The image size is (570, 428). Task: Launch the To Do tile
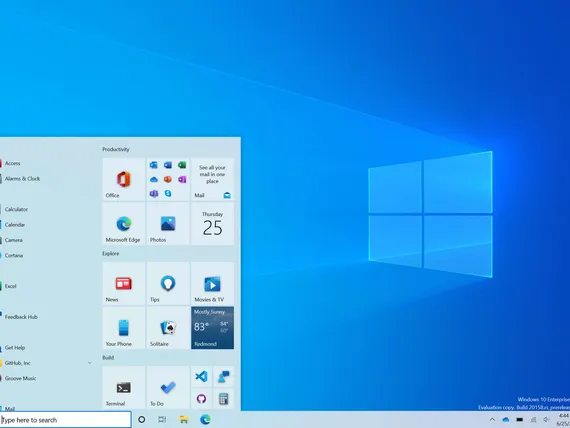coord(168,388)
